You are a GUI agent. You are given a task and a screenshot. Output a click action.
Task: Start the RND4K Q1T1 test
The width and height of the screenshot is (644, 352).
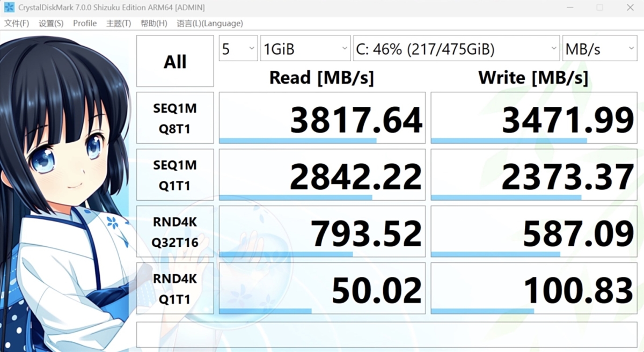pos(175,288)
